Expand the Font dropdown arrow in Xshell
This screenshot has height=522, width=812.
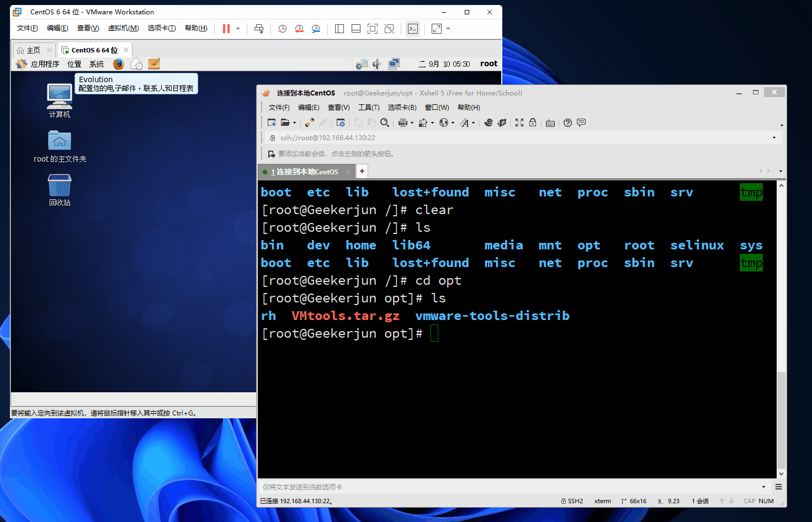tap(473, 123)
